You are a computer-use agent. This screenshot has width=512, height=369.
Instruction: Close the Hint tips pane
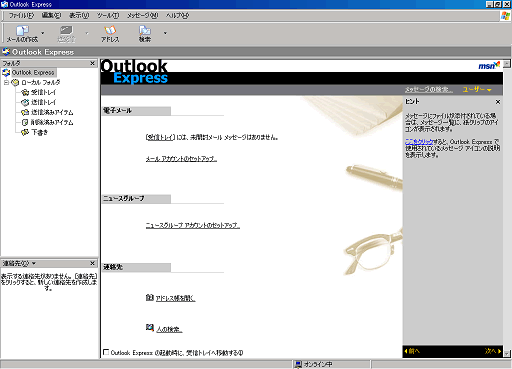(498, 102)
